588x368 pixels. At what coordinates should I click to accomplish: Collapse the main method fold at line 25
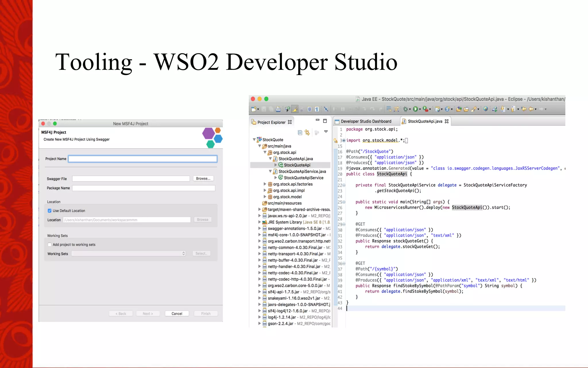(x=344, y=202)
